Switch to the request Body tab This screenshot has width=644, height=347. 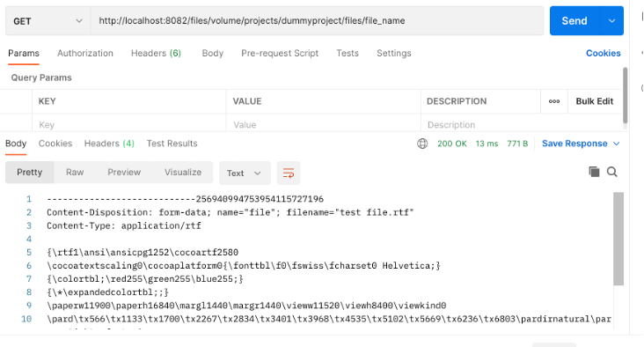[213, 54]
